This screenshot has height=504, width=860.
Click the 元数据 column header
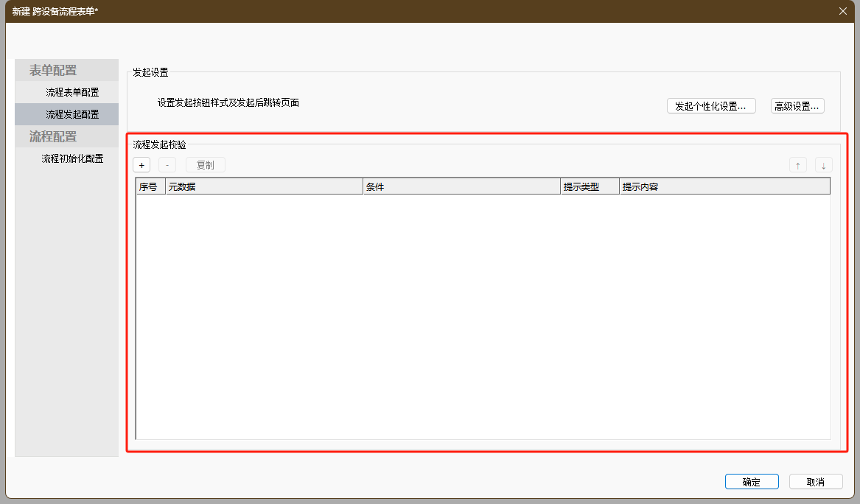pos(264,186)
